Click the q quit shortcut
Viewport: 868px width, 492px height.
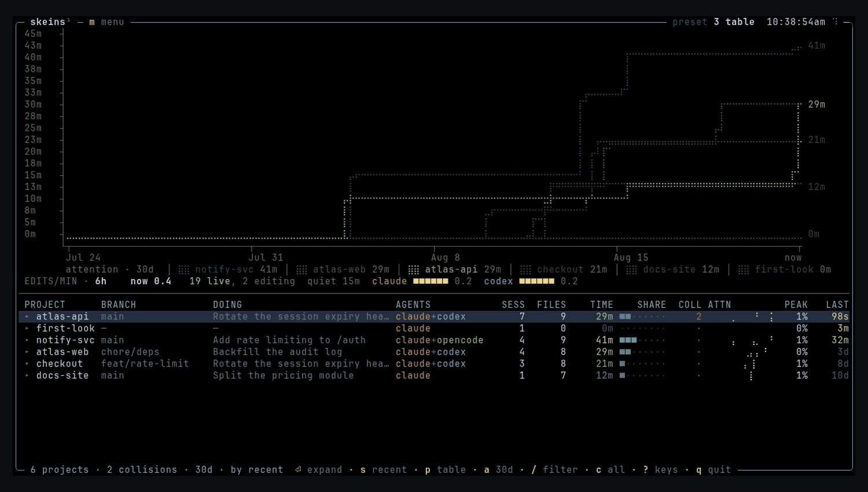[x=713, y=470]
